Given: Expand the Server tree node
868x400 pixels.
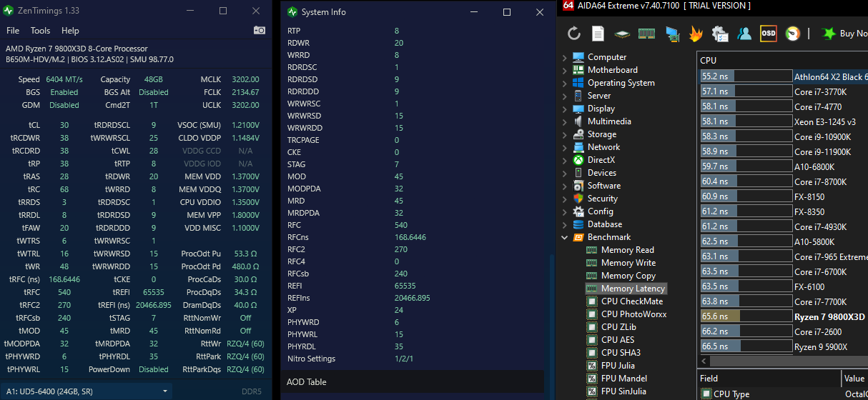Looking at the screenshot, I should click(x=564, y=96).
